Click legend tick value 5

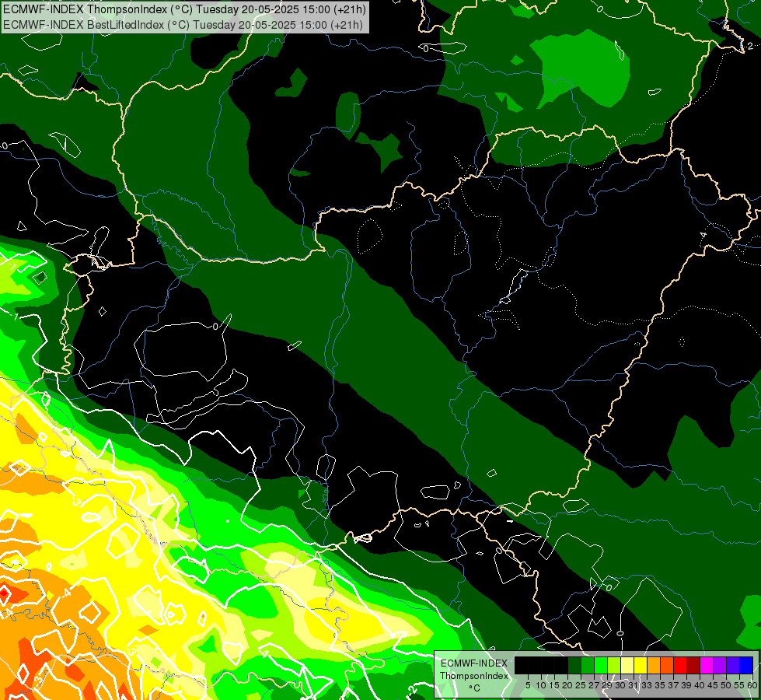(528, 685)
